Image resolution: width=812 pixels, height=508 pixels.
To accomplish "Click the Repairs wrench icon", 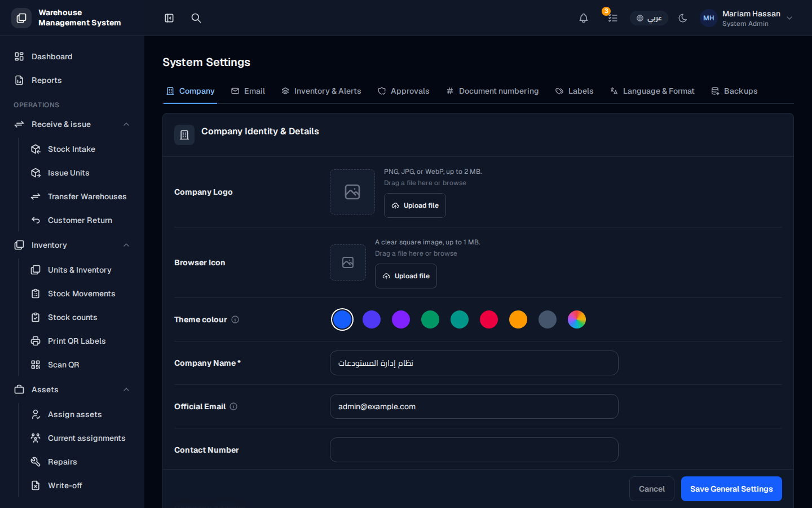I will click(36, 462).
